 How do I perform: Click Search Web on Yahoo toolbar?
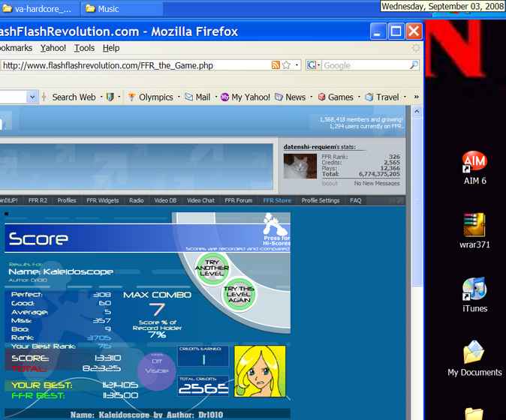tap(74, 97)
